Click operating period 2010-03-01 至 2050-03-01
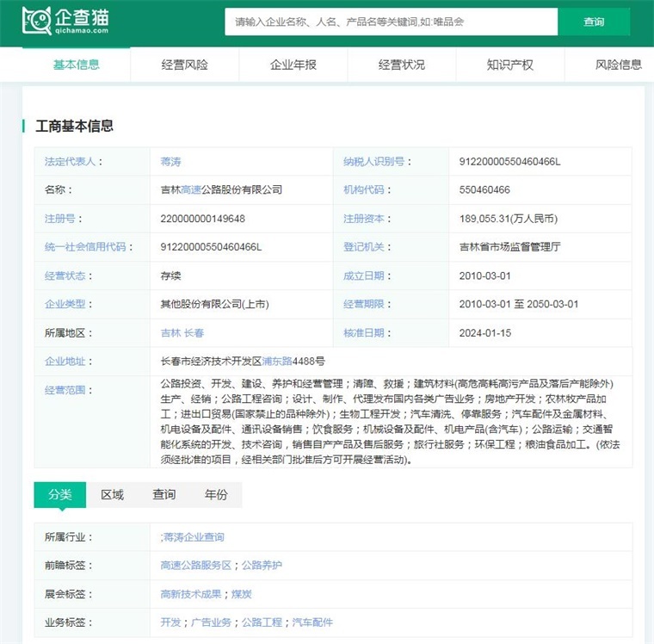The image size is (654, 644). pos(519,304)
